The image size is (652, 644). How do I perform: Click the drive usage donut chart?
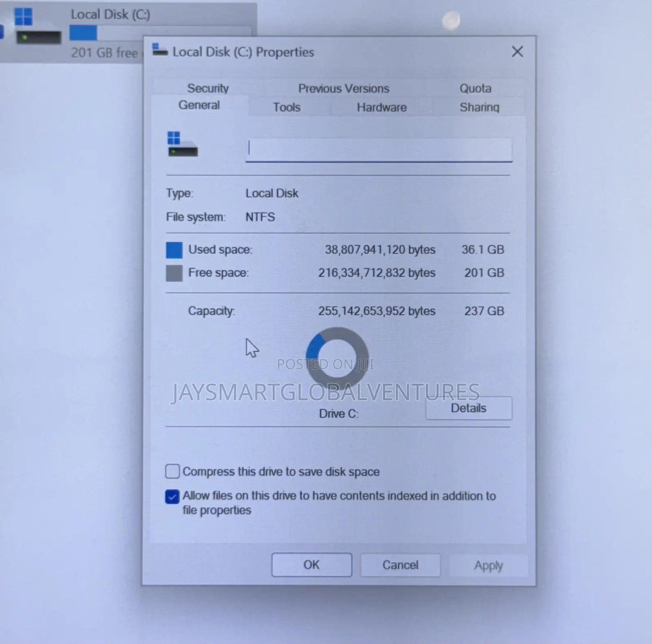(337, 358)
